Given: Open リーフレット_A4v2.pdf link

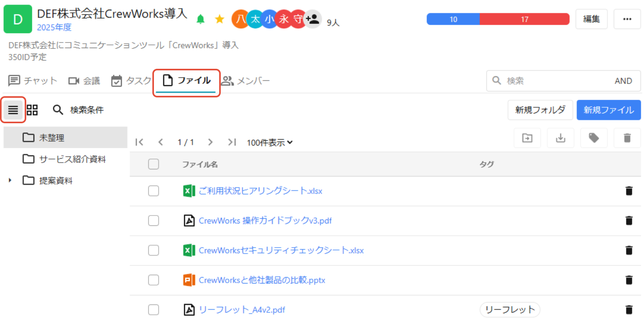Looking at the screenshot, I should pos(242,310).
